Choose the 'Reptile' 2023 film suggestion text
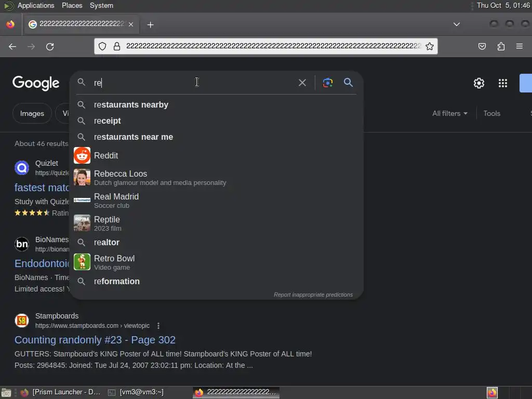 107,220
